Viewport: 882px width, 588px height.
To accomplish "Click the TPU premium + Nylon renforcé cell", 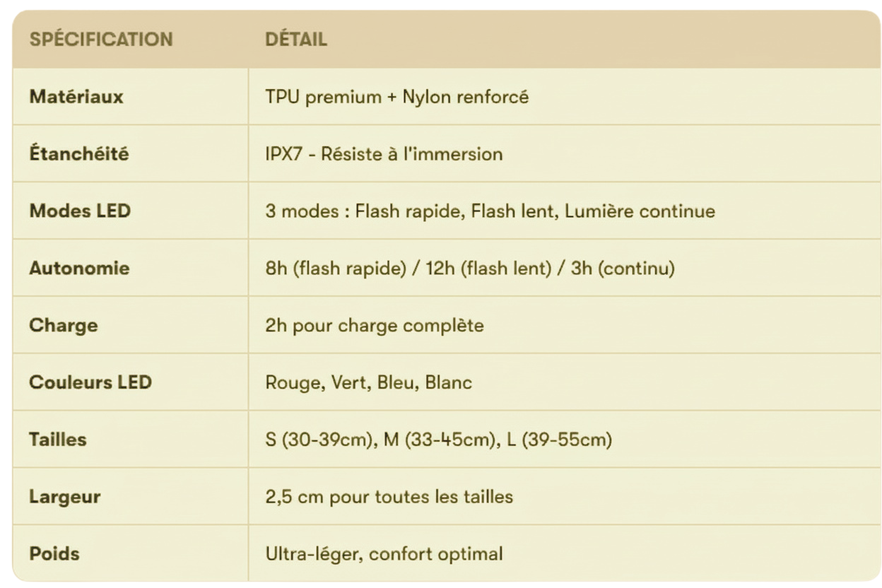I will click(396, 97).
